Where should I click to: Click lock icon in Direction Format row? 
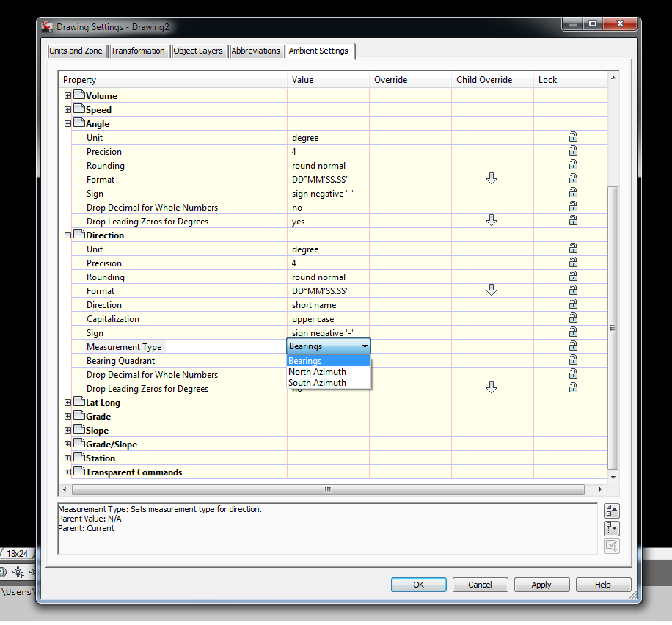point(573,290)
